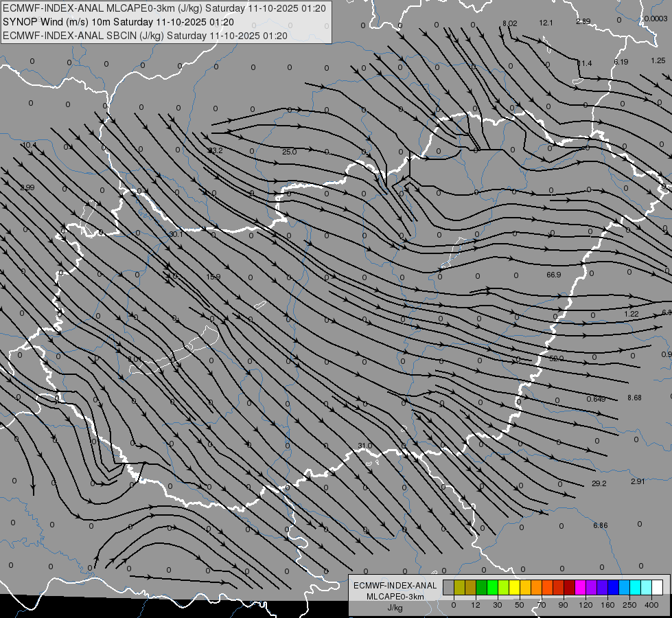Screen dimensions: 672x618
Task: Click the 31.0 value near the border
Action: tap(364, 446)
